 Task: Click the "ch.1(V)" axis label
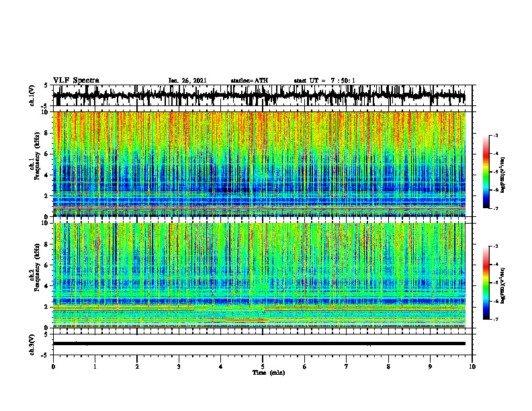pos(32,95)
